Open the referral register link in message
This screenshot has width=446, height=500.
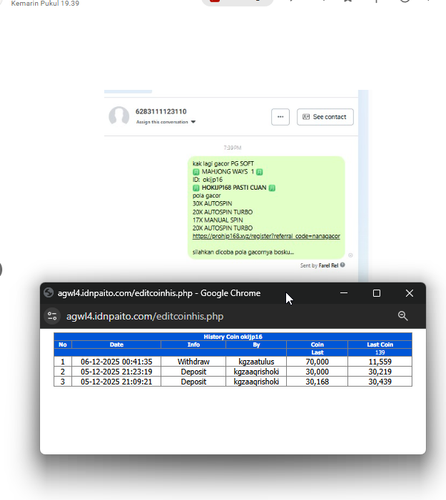266,236
